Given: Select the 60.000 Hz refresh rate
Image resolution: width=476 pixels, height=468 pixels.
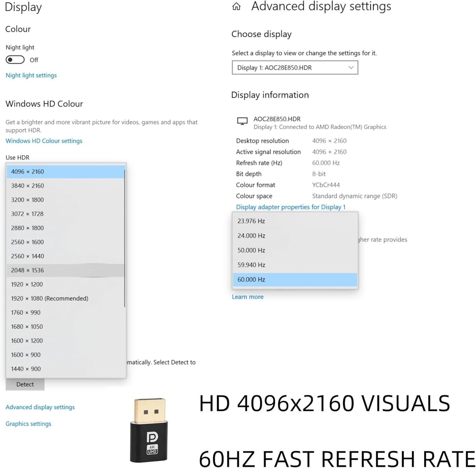Looking at the screenshot, I should 251,279.
